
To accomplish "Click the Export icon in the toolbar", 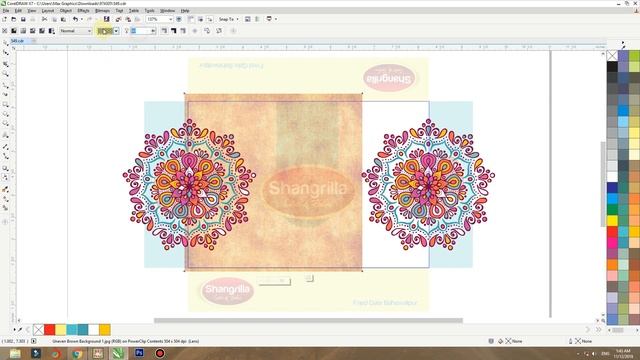I will click(x=128, y=19).
